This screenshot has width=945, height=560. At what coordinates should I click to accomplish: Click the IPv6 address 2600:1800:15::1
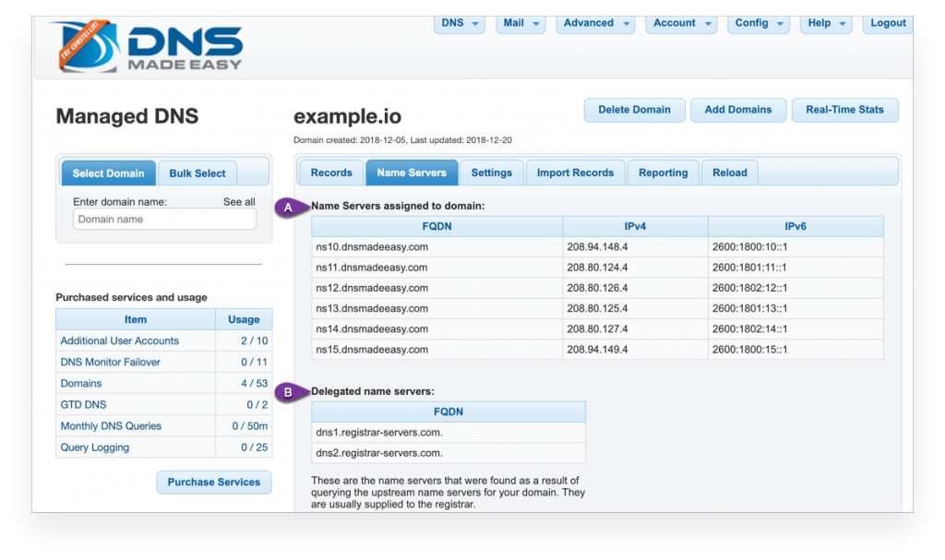click(749, 349)
